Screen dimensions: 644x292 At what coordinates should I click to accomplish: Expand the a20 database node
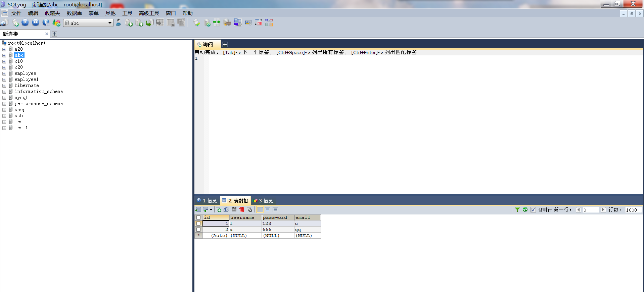4,49
